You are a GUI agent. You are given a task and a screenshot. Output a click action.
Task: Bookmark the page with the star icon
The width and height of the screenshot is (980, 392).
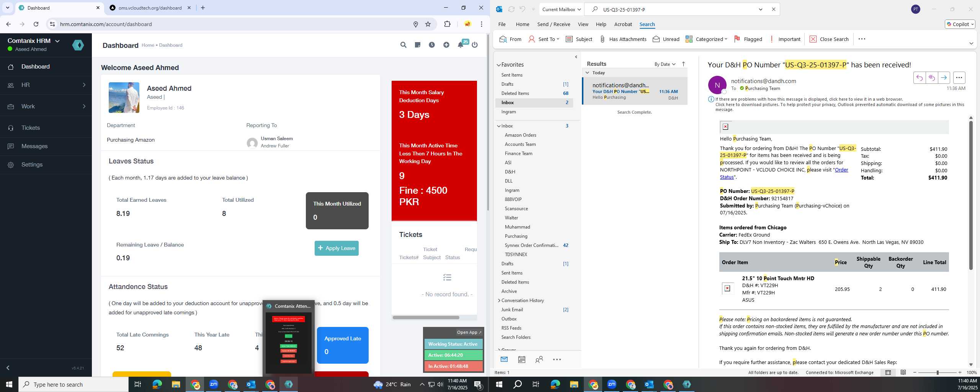(x=428, y=24)
